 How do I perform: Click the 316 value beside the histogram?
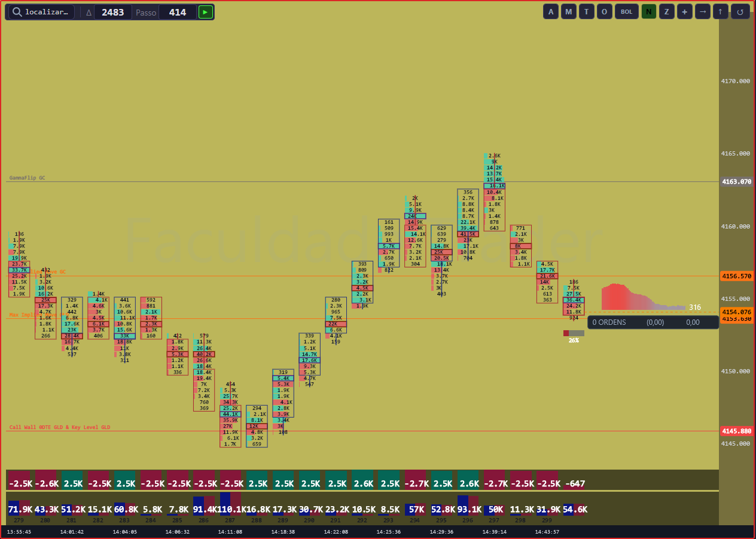tap(695, 307)
